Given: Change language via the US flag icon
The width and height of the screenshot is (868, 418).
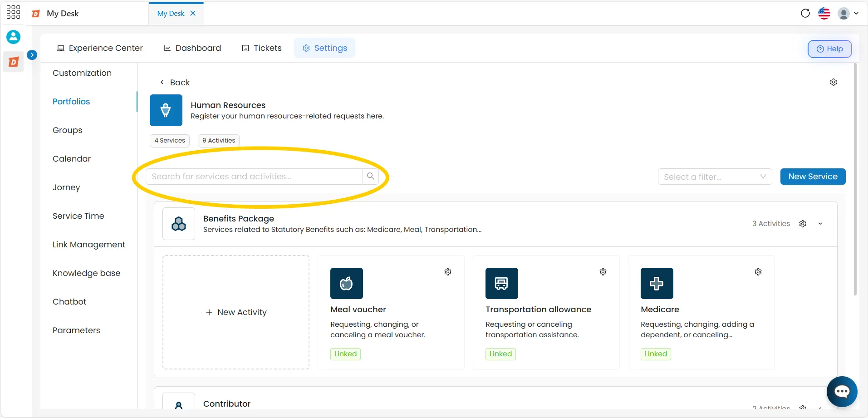Looking at the screenshot, I should (824, 13).
